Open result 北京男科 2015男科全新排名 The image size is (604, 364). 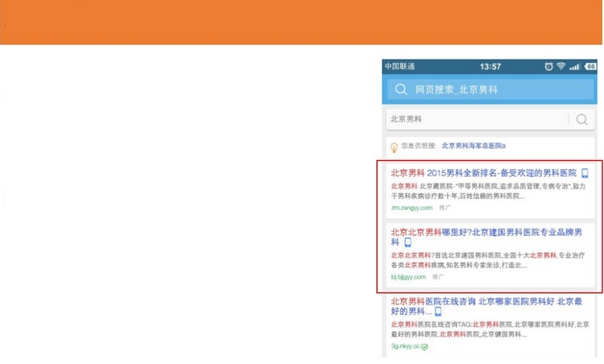pos(483,173)
